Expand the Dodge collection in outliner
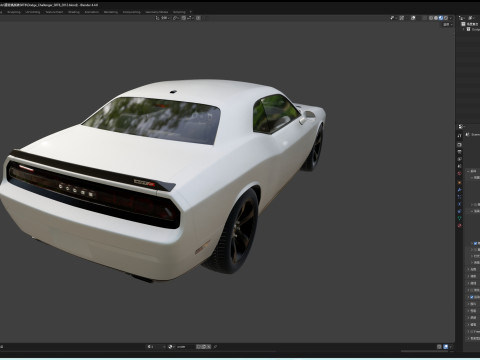The height and width of the screenshot is (360, 480). click(x=463, y=29)
